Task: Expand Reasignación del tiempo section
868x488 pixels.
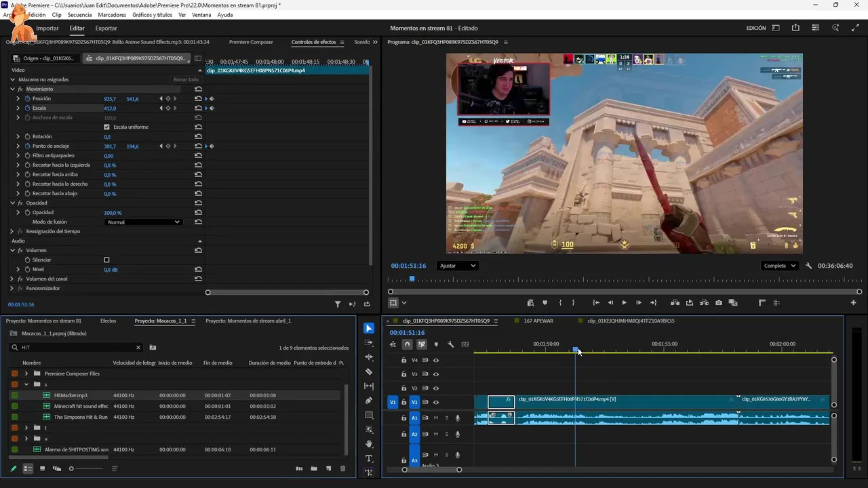Action: pyautogui.click(x=12, y=231)
